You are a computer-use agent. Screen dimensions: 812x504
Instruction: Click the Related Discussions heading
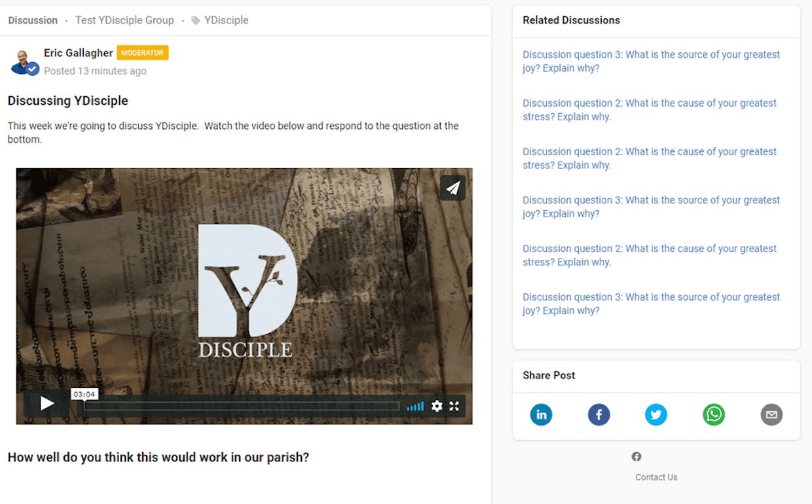pyautogui.click(x=571, y=20)
